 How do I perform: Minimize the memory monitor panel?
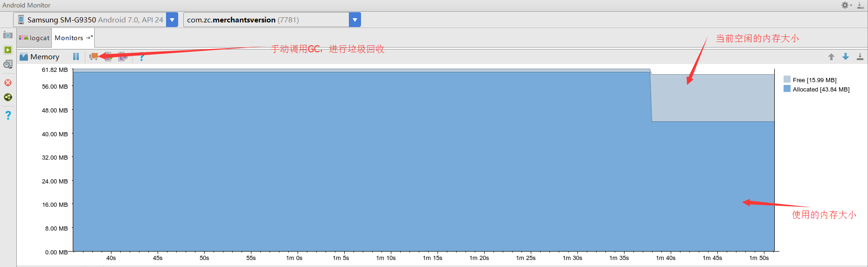860,57
